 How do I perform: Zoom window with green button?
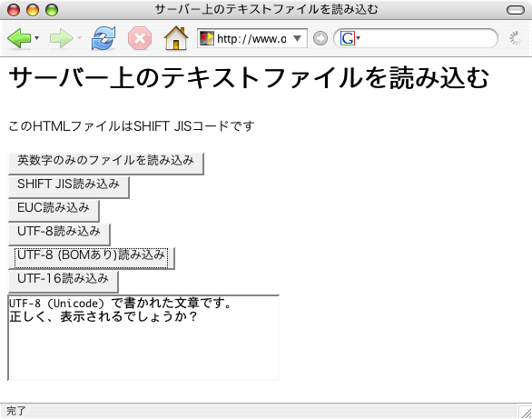click(x=52, y=10)
